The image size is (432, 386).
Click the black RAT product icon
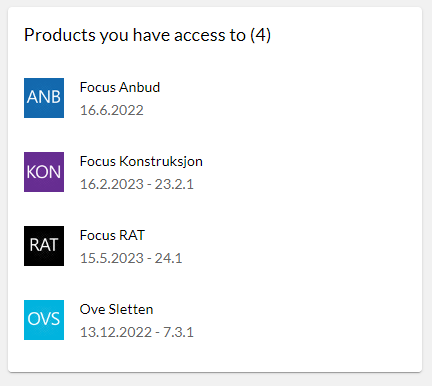[x=44, y=246]
